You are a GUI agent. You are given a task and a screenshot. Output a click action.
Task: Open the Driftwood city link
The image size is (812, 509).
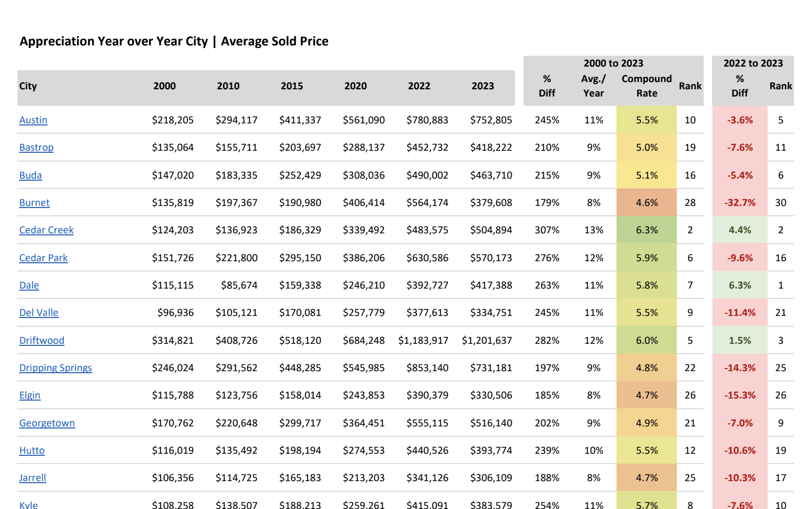(x=42, y=341)
